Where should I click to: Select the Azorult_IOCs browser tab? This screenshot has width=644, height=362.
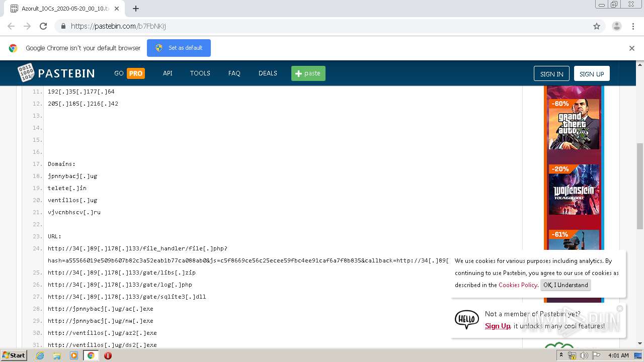(60, 8)
